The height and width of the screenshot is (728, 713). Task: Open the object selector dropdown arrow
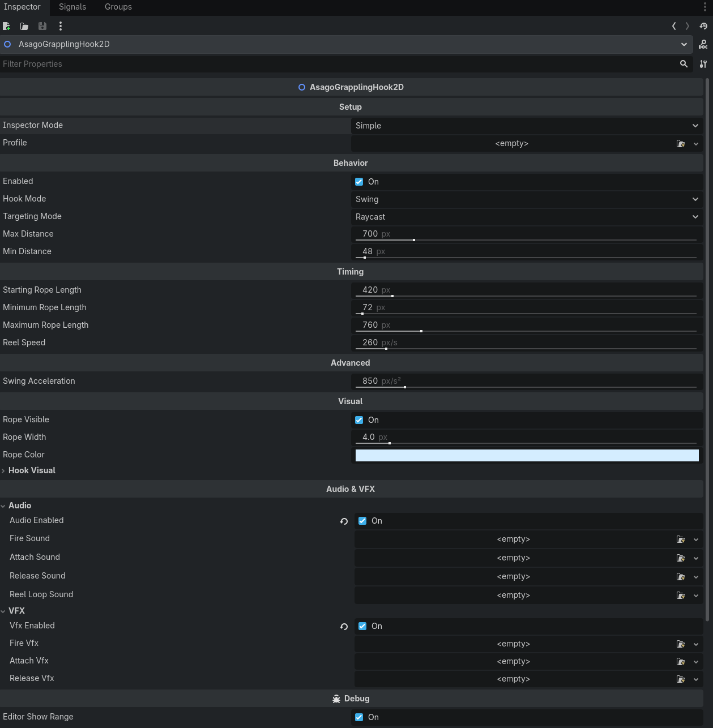684,44
